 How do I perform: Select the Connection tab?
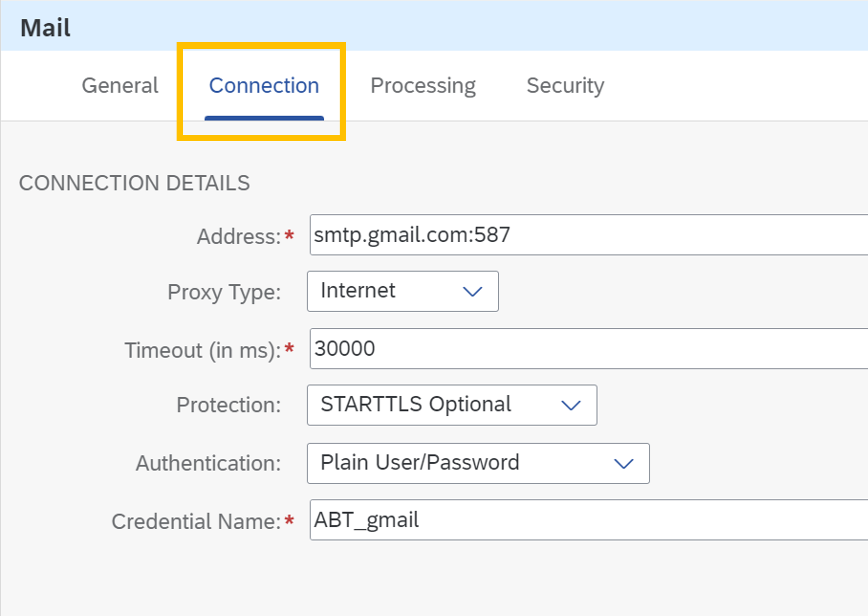(x=264, y=85)
